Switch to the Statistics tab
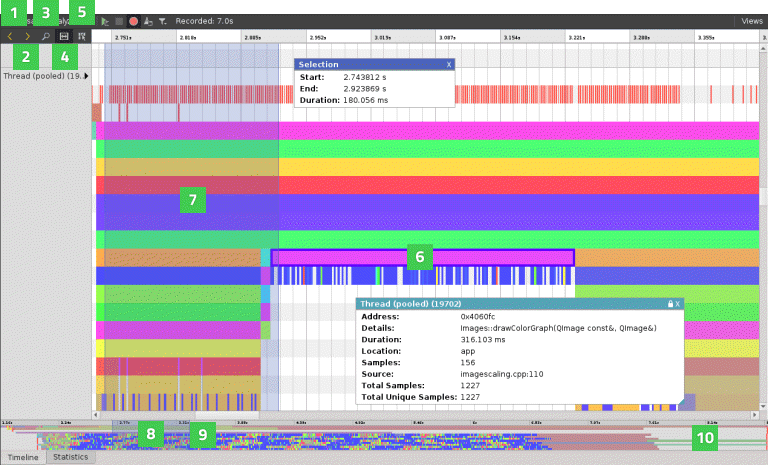 [70, 457]
